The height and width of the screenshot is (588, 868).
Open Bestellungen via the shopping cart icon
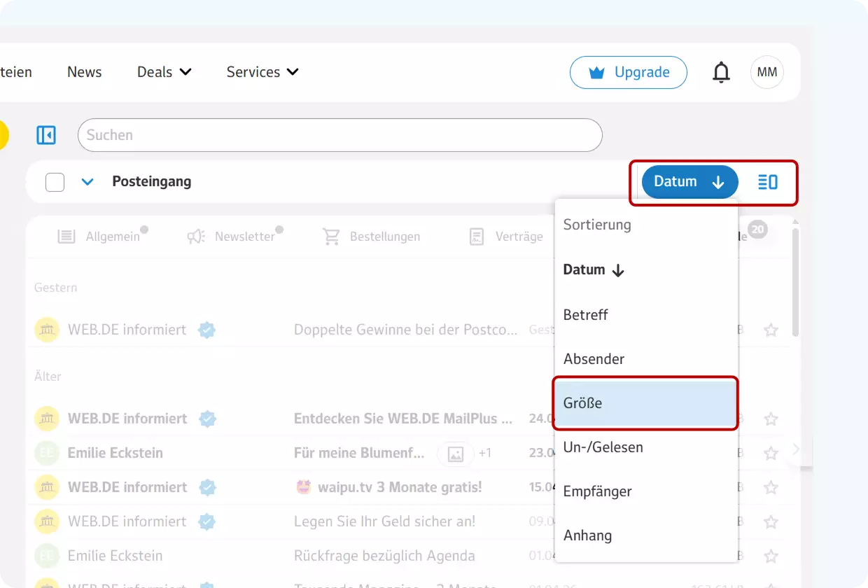[330, 236]
